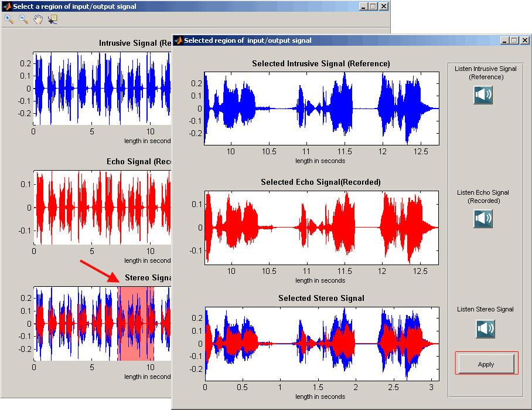Viewport: 532px width, 410px height.
Task: Activate the Pan hand tool
Action: [38, 19]
